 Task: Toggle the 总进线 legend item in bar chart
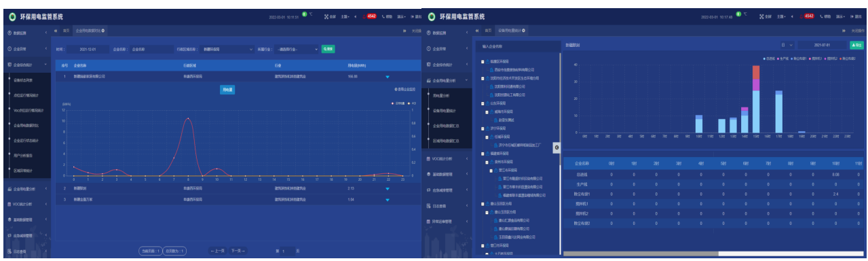(770, 58)
